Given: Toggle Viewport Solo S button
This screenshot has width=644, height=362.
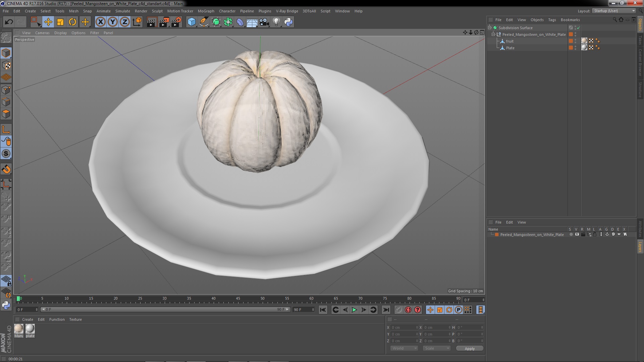Looking at the screenshot, I should coord(6,154).
